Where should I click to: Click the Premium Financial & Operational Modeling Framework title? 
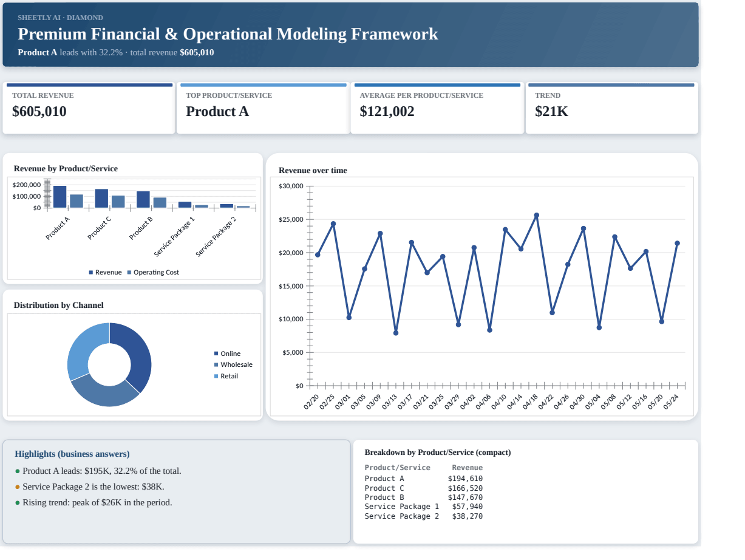[x=228, y=34]
